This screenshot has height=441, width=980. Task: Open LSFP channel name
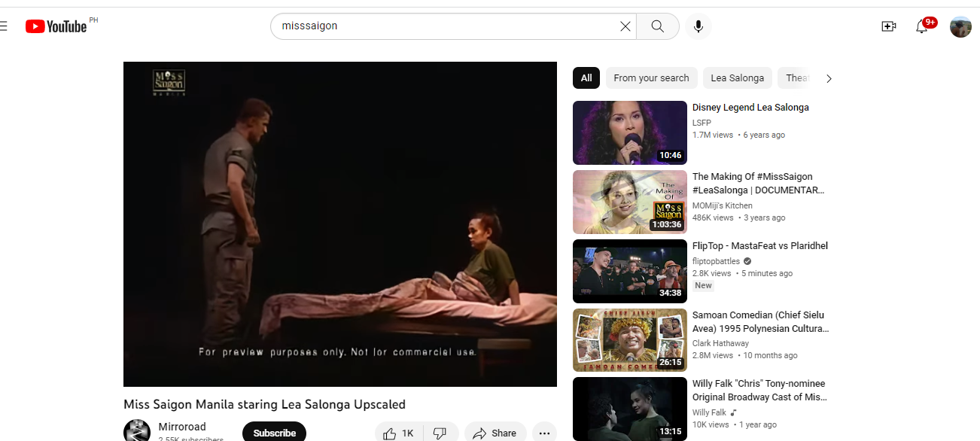tap(702, 123)
